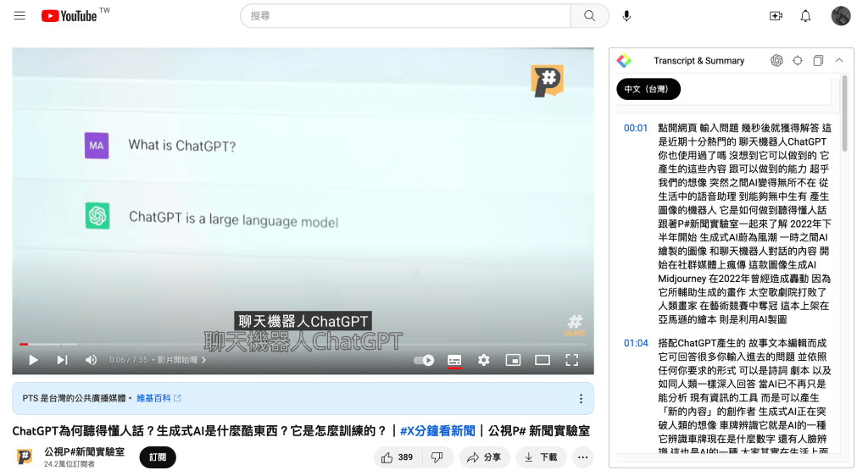Download the video with 下載
The width and height of the screenshot is (868, 476).
pos(541,457)
